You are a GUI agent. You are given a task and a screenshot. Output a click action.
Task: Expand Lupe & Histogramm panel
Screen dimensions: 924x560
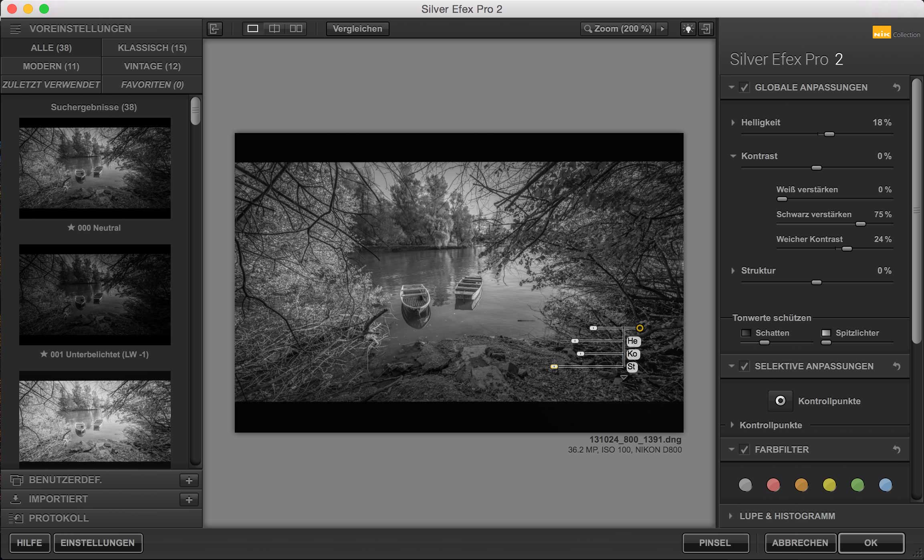click(730, 516)
